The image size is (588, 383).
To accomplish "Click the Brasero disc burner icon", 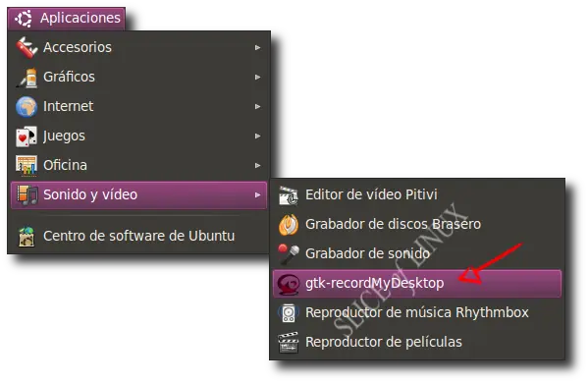I will coord(289,224).
